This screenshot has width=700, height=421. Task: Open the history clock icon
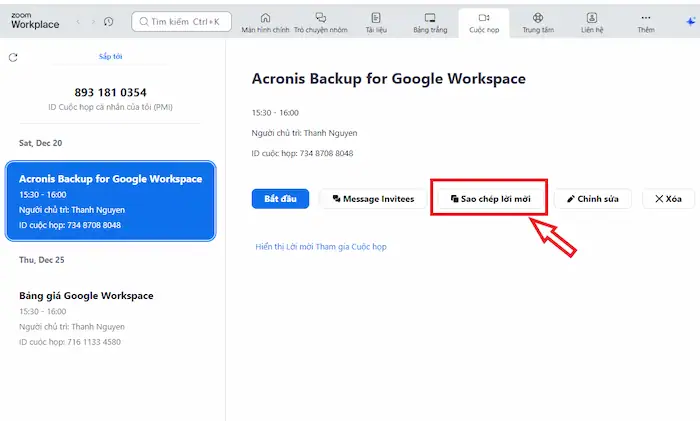(x=108, y=21)
